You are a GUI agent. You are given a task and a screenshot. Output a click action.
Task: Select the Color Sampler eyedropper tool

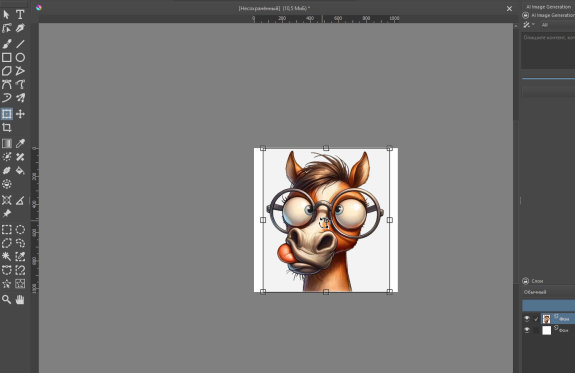coord(20,143)
